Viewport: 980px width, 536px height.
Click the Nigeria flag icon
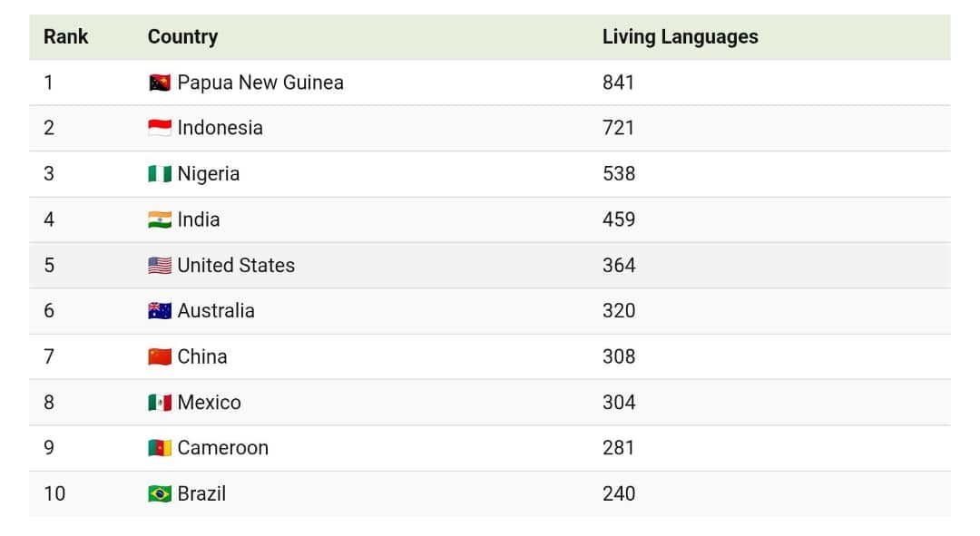click(160, 174)
